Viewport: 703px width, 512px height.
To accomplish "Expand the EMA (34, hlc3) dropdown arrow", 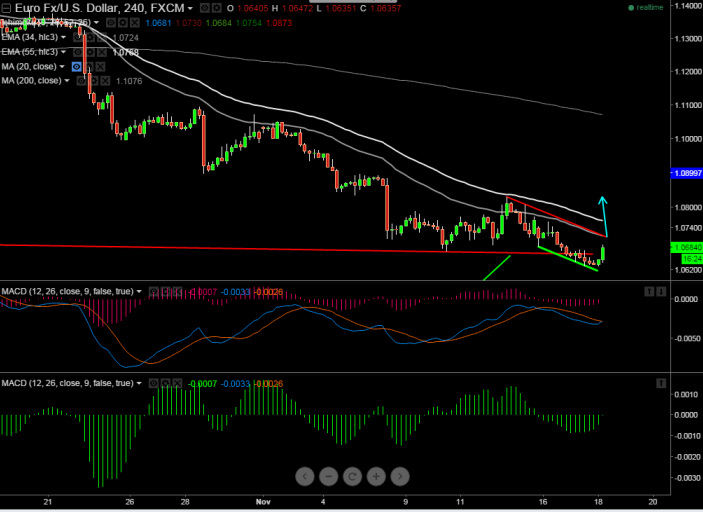I will coord(63,37).
